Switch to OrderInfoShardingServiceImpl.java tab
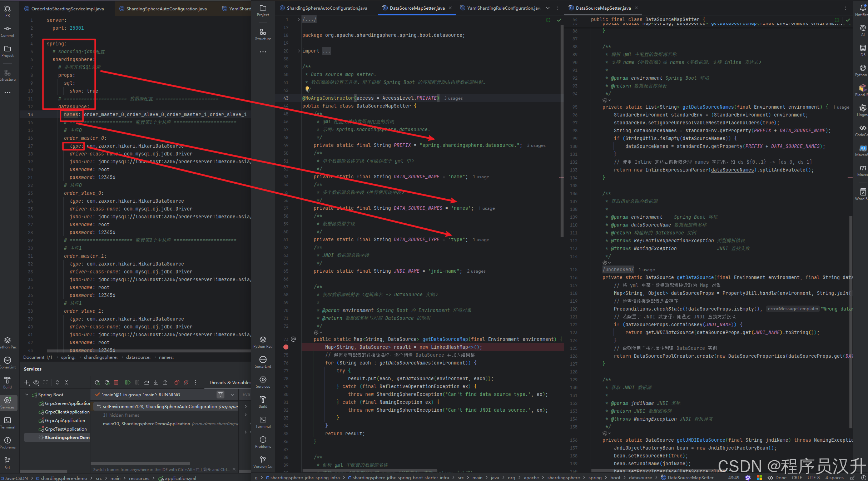The width and height of the screenshot is (868, 481). pyautogui.click(x=67, y=9)
